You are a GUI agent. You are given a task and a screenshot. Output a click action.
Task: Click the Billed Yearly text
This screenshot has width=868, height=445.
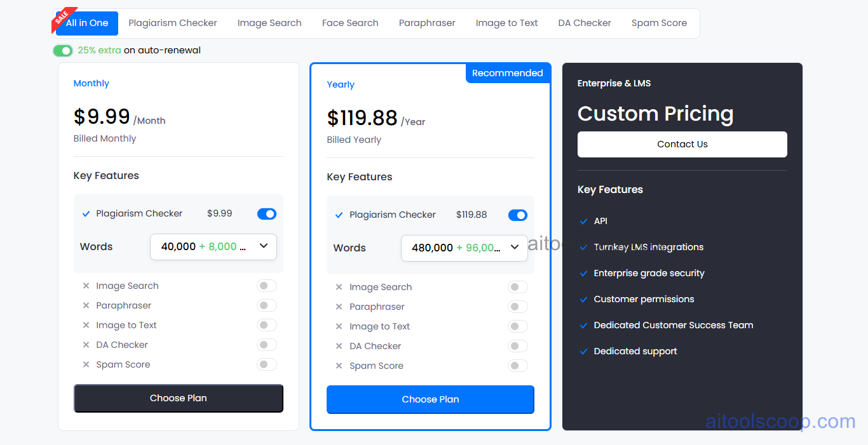pyautogui.click(x=354, y=140)
